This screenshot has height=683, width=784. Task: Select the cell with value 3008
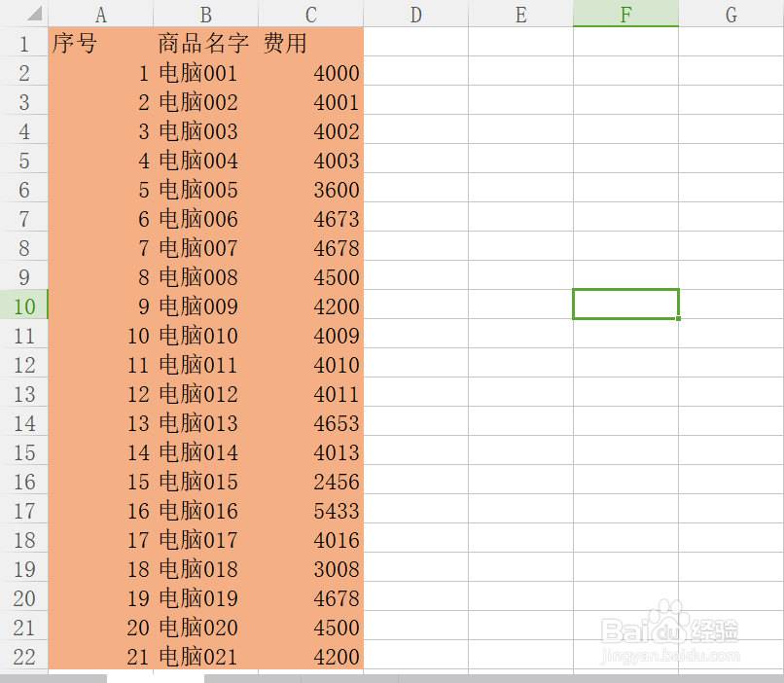pyautogui.click(x=310, y=569)
